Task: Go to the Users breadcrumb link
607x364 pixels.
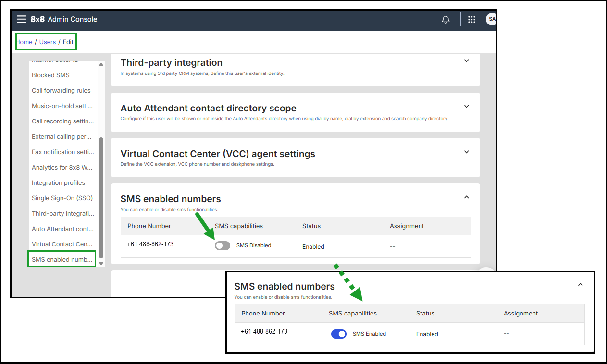Action: [x=48, y=42]
